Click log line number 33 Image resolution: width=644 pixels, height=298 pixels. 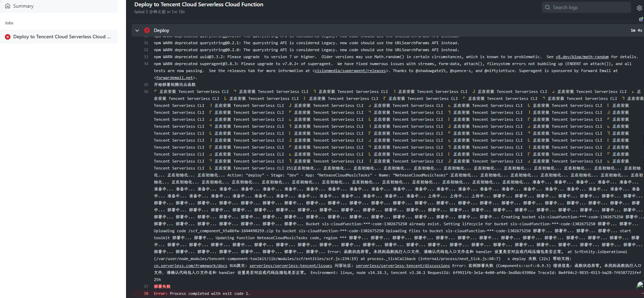146,57
